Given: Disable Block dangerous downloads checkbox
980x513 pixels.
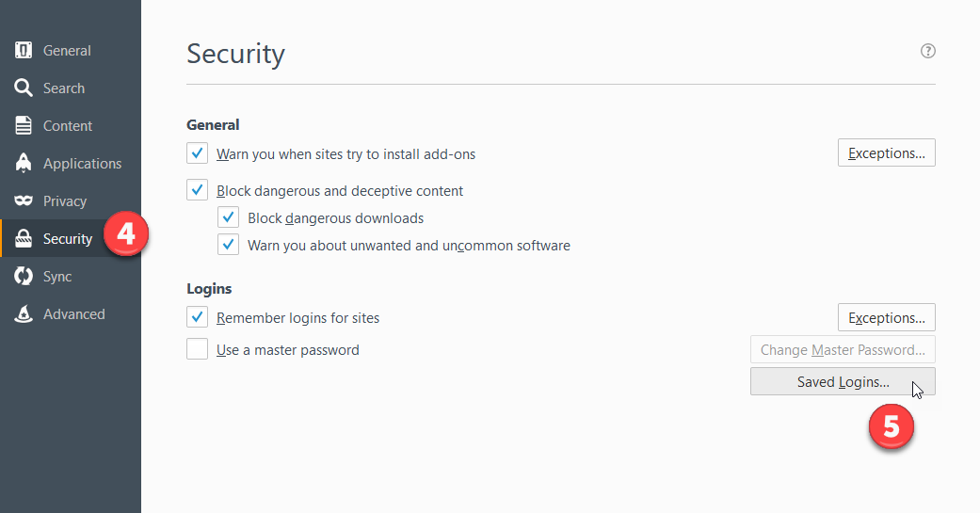Looking at the screenshot, I should pyautogui.click(x=228, y=217).
